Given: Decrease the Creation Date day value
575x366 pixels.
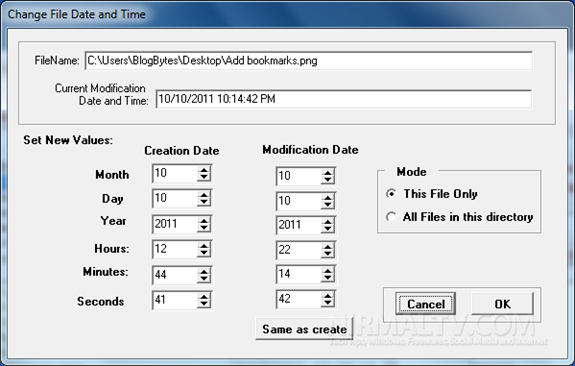Looking at the screenshot, I should [204, 202].
